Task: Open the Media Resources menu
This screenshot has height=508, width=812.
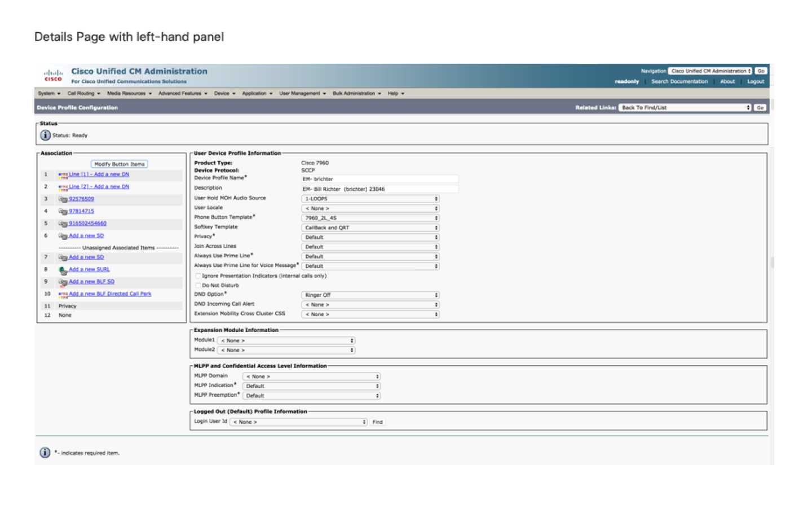Action: (129, 93)
